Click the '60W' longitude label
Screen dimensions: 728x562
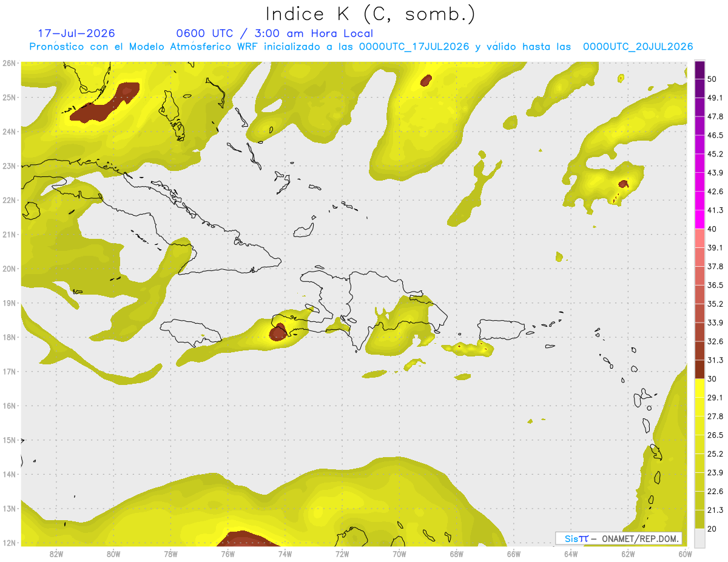click(685, 554)
